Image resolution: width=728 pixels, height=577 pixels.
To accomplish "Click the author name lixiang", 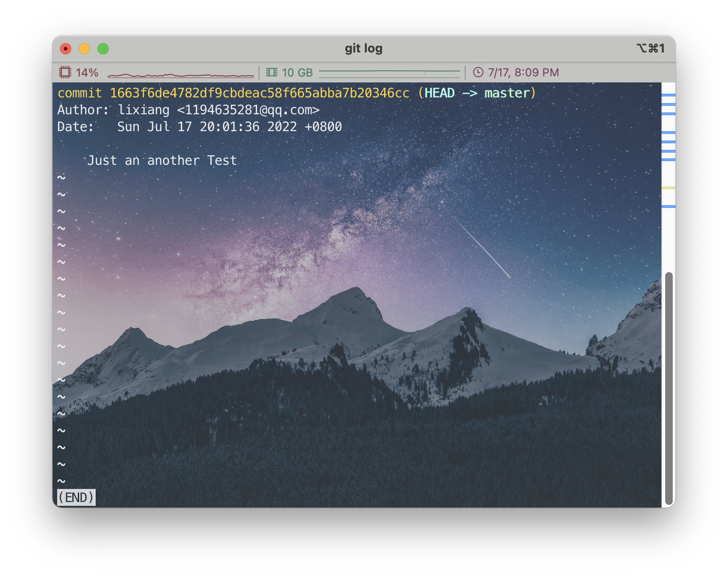I will click(143, 110).
